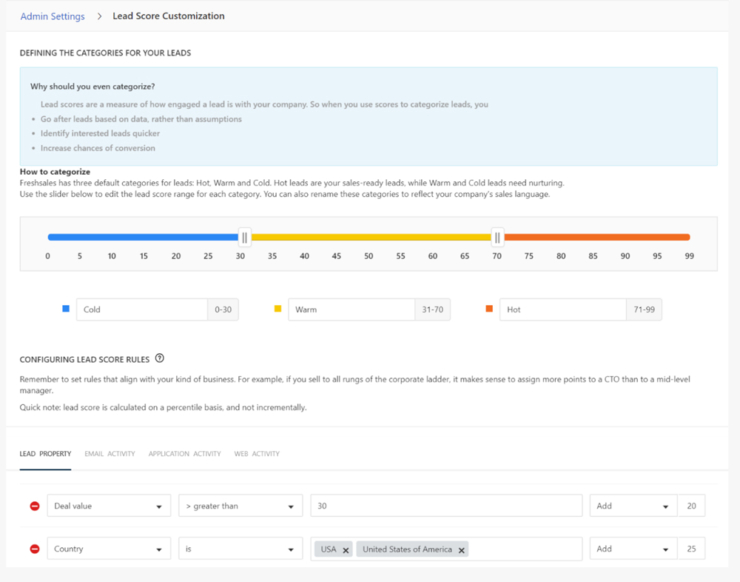Switch to the Email Activity tab
This screenshot has height=582, width=740.
click(x=110, y=454)
